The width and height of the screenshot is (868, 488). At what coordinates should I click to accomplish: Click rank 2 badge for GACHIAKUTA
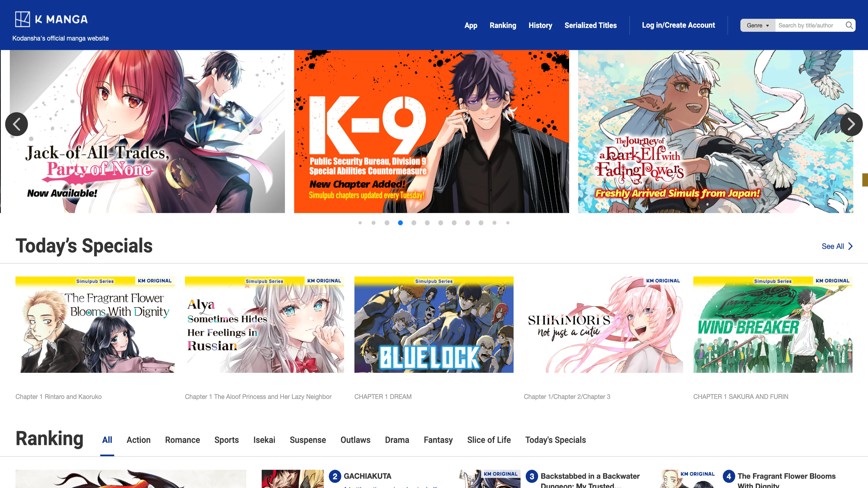[x=335, y=476]
